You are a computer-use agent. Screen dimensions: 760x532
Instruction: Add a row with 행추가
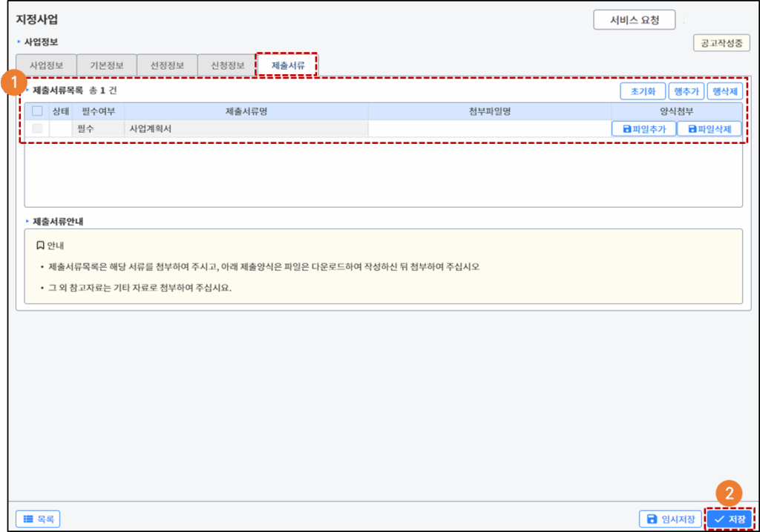[x=686, y=91]
